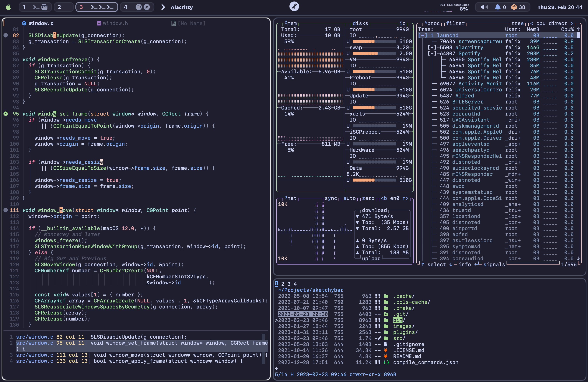Screen dimensions: 588x382
Task: Collapse the launchd process tree
Action: click(423, 35)
